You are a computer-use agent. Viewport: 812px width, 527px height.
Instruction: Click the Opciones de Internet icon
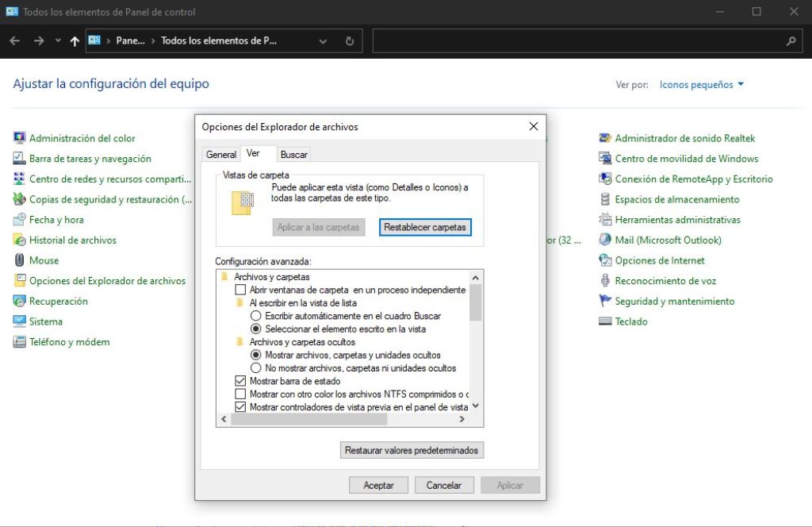point(605,260)
